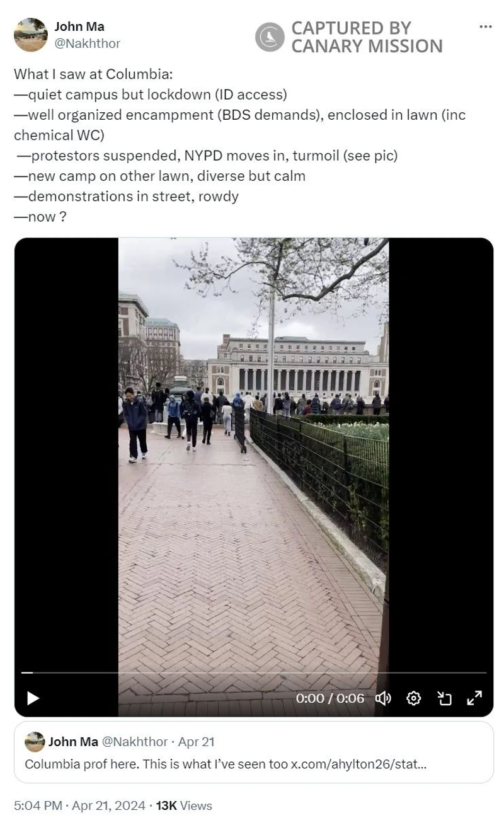Follow the x.com/ahylton26 link in the quoted tweet
The width and height of the screenshot is (504, 825).
point(358,764)
